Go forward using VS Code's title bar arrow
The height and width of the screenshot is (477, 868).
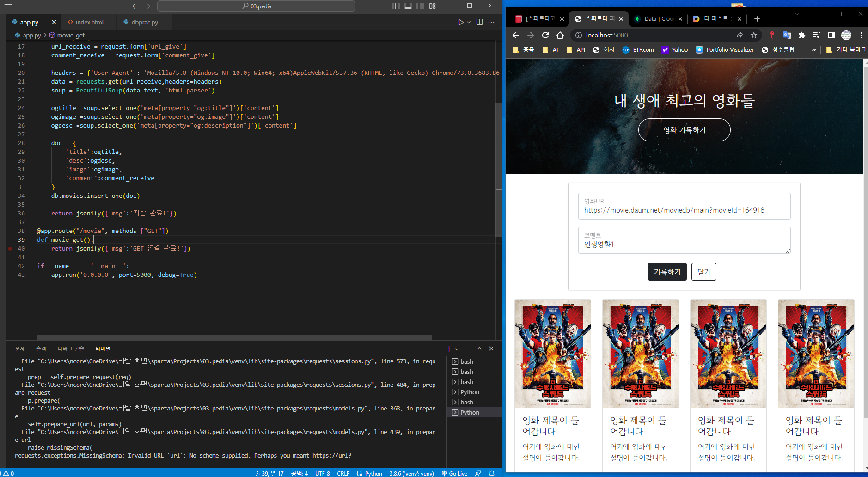click(x=147, y=6)
